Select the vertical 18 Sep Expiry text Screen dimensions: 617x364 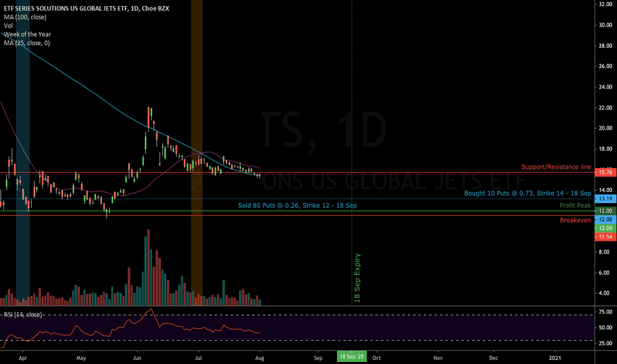point(357,278)
